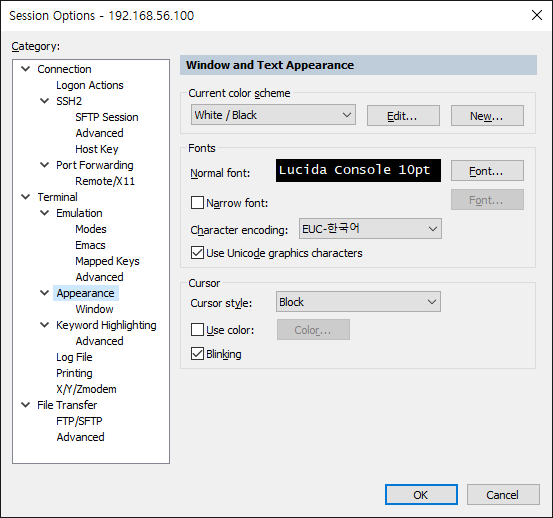Collapse the File Transfer chevron
The image size is (553, 518).
coord(26,405)
